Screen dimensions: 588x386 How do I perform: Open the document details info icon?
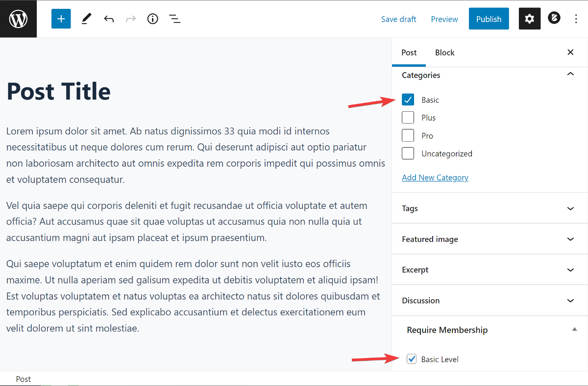153,19
